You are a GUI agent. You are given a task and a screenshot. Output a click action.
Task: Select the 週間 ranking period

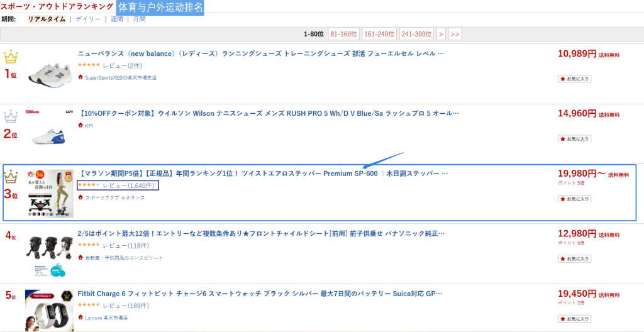(x=117, y=19)
